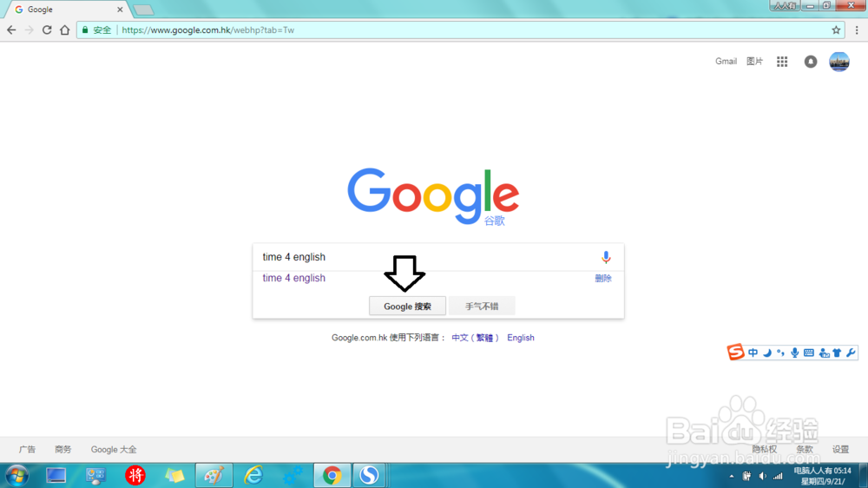Open the 条款 footer link
Image resolution: width=868 pixels, height=488 pixels.
(805, 449)
